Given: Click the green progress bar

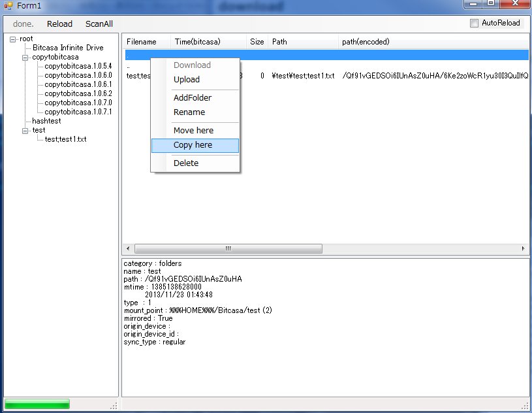Looking at the screenshot, I should click(x=37, y=405).
